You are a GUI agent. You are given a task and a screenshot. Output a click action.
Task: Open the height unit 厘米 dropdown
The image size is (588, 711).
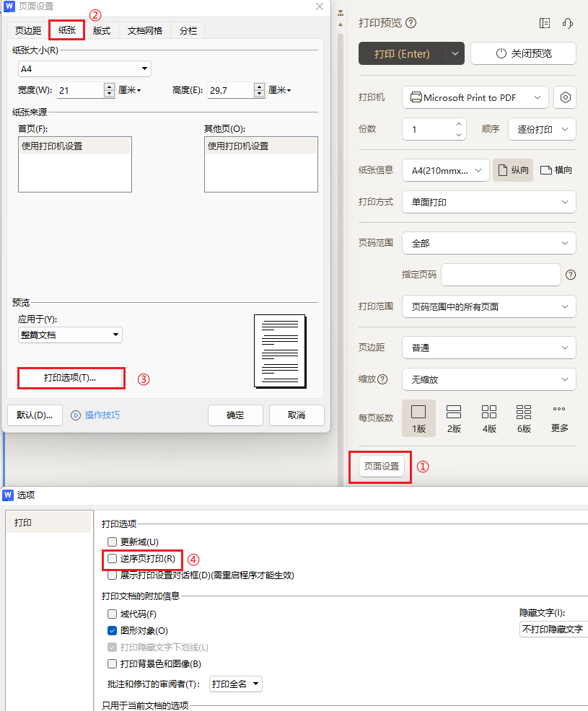coord(280,90)
